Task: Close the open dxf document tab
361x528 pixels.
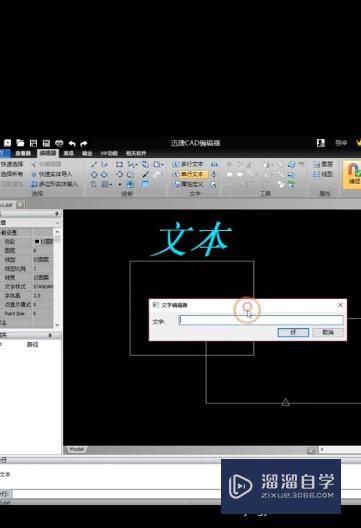Action: pos(20,204)
